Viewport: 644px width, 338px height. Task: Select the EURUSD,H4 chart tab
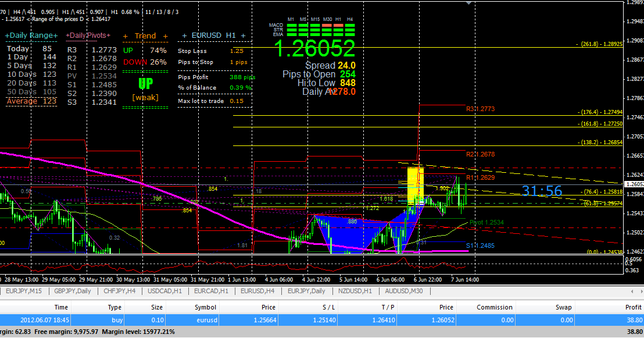257,291
